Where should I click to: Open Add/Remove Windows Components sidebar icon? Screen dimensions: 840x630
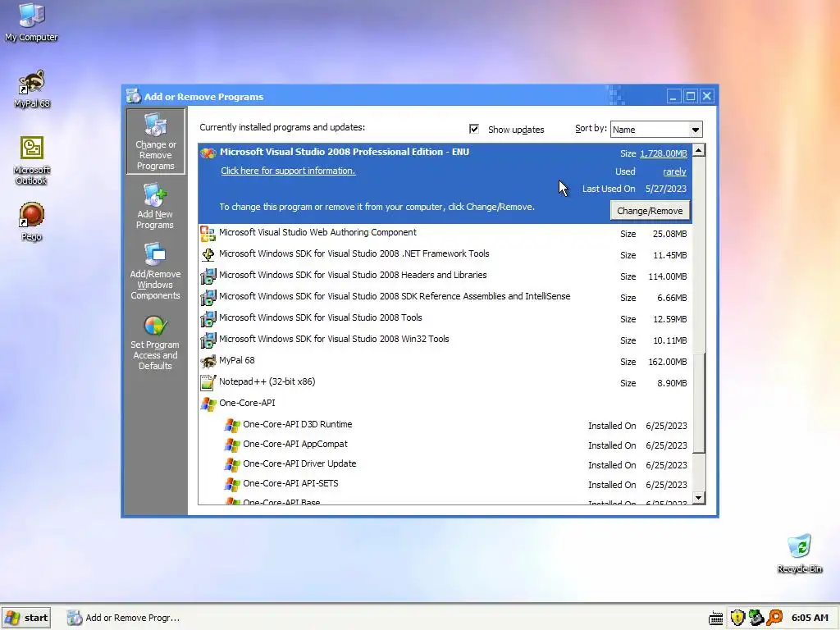click(155, 271)
